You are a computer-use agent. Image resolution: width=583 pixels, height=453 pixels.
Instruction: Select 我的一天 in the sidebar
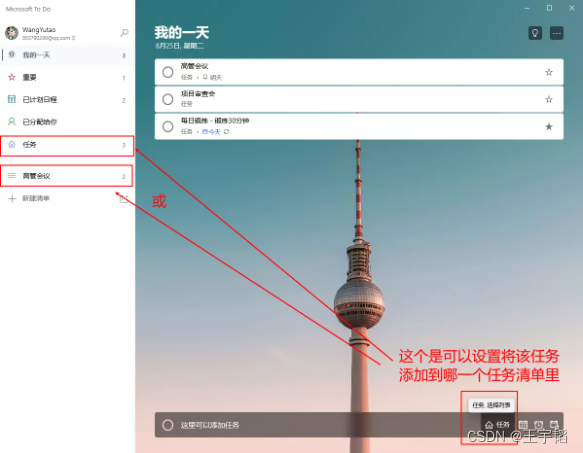tap(67, 55)
